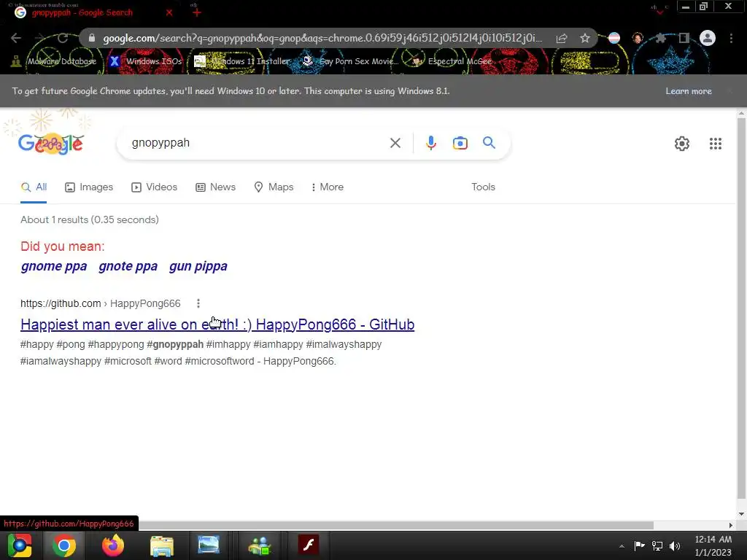Open the Chrome profile avatar

pyautogui.click(x=708, y=38)
